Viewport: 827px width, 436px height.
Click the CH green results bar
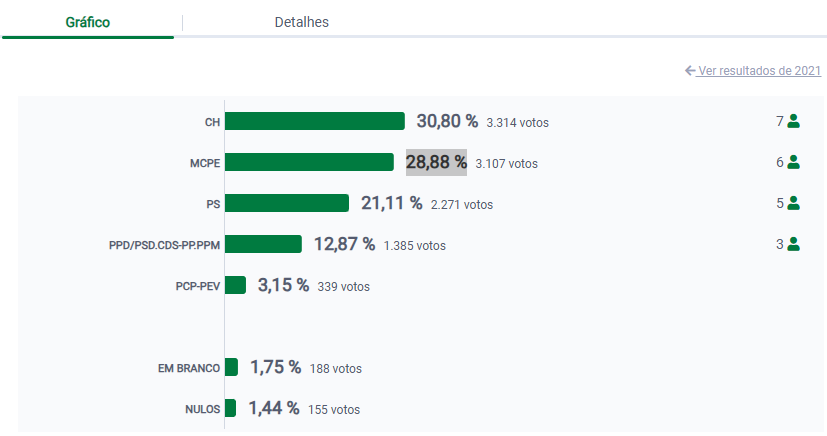click(x=314, y=121)
